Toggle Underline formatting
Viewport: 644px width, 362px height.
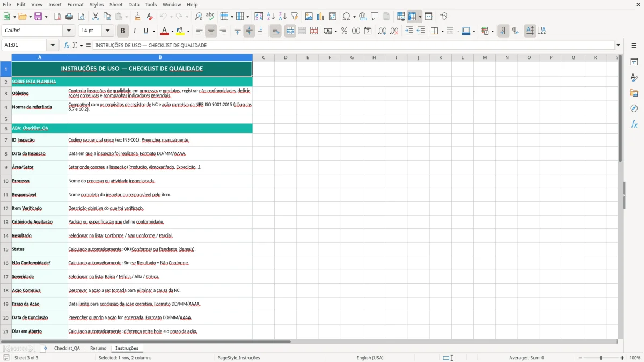[146, 31]
